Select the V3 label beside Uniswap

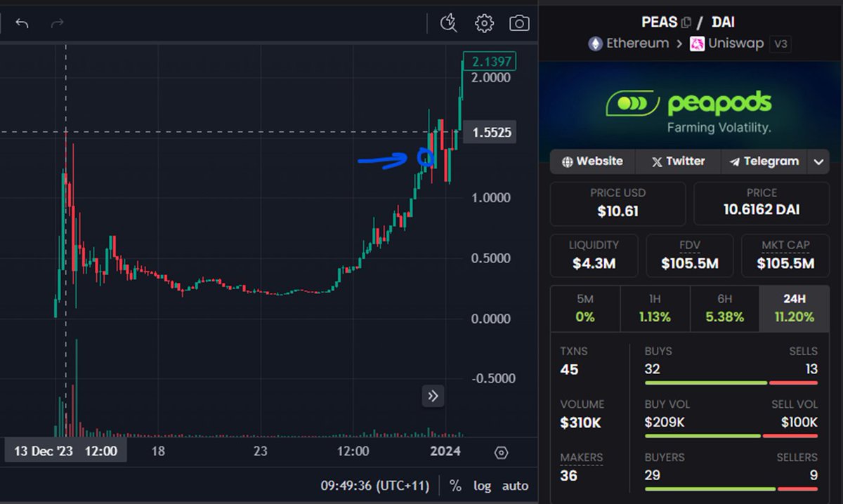click(x=780, y=44)
